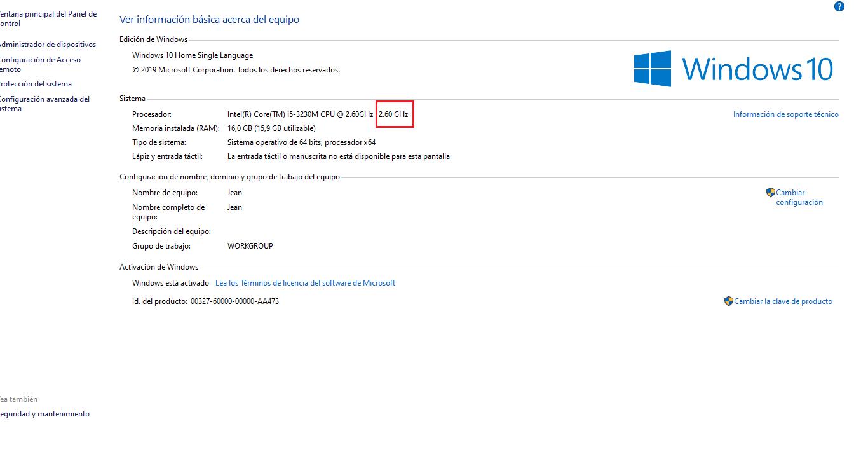
Task: Click the Descripción del equipo label
Action: (172, 231)
